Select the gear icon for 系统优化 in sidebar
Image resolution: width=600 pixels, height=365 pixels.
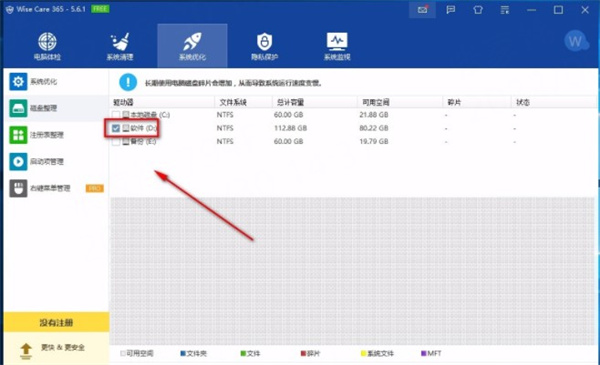click(x=18, y=81)
